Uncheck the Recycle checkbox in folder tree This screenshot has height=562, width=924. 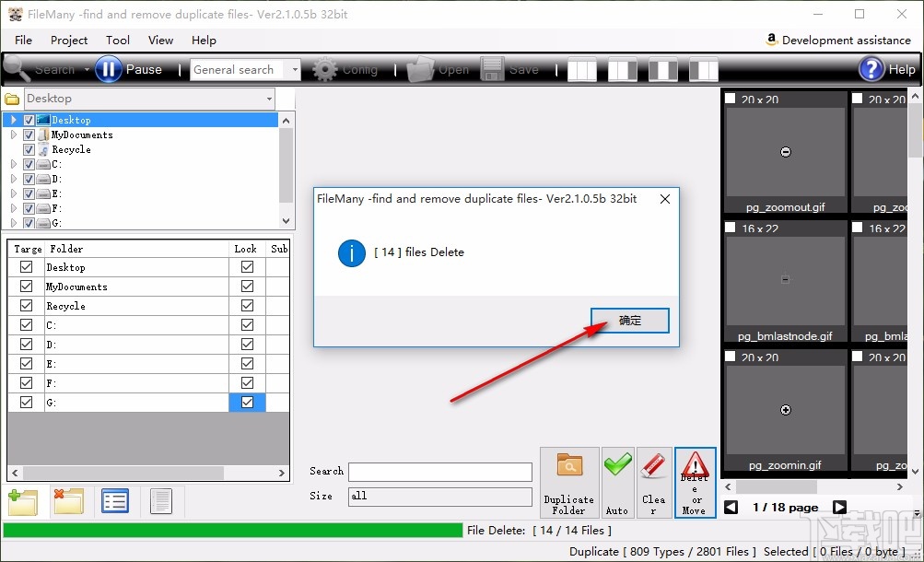(x=29, y=149)
